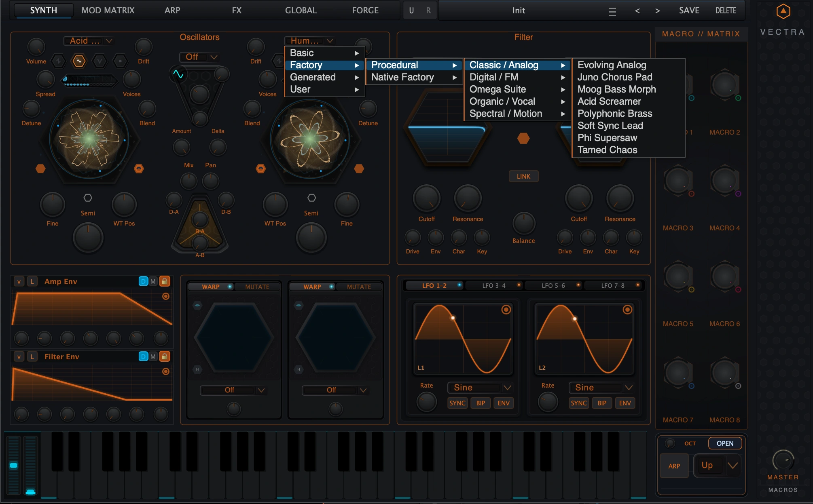
Task: Click the green ring beside the Macro 2 knob
Action: (738, 98)
